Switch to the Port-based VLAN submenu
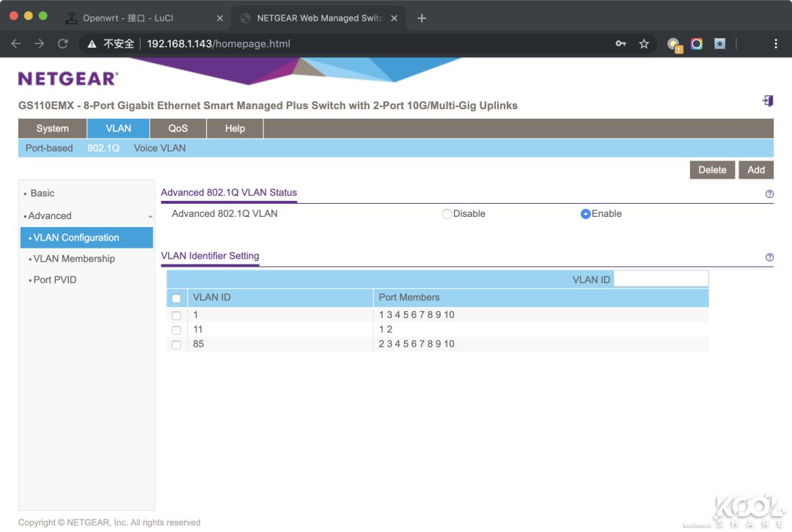The width and height of the screenshot is (792, 532). 49,148
